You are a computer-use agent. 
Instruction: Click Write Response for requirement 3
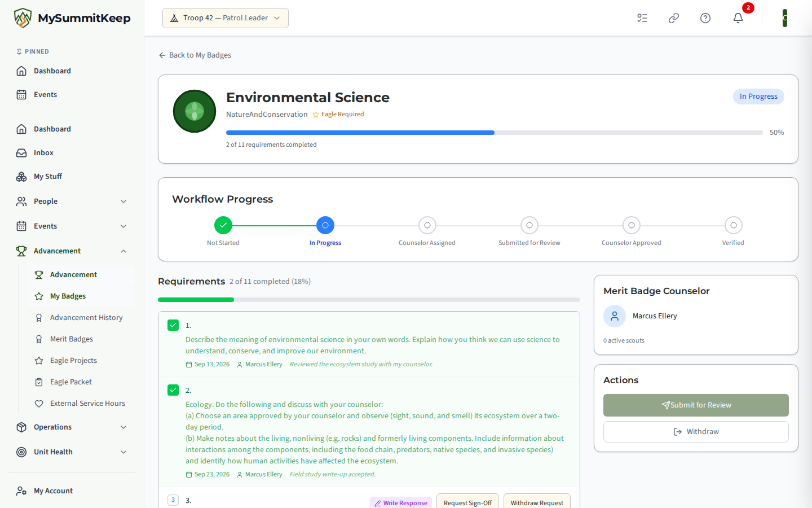401,502
